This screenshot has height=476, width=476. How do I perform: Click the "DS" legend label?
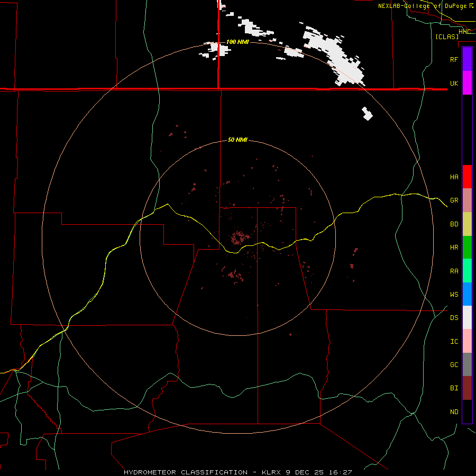454,318
